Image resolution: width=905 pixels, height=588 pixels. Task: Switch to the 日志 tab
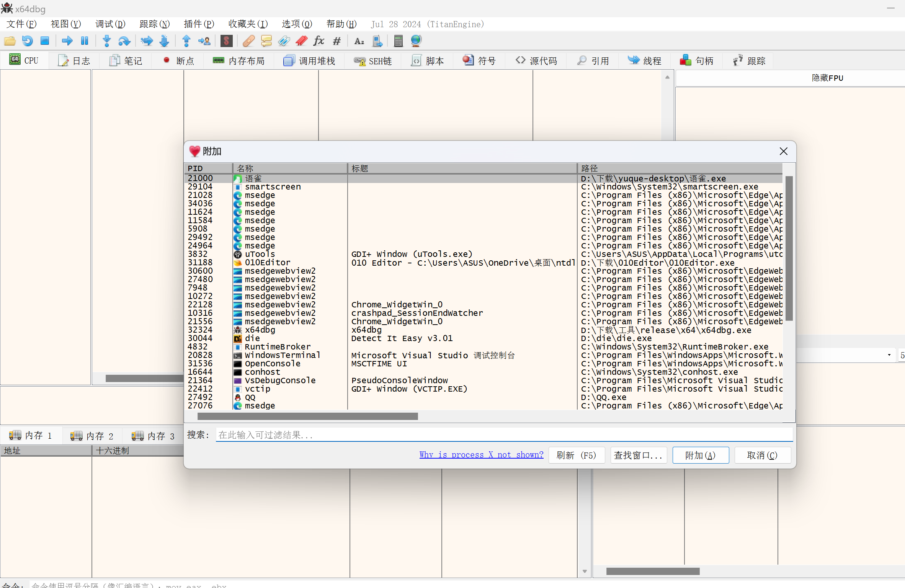[x=74, y=60]
